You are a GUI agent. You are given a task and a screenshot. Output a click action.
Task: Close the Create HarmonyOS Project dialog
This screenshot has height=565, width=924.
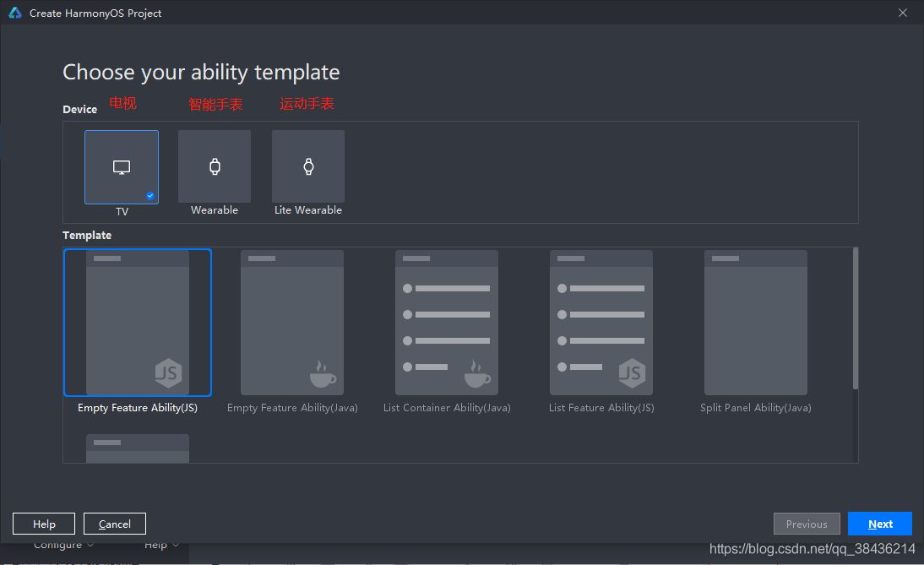click(903, 13)
